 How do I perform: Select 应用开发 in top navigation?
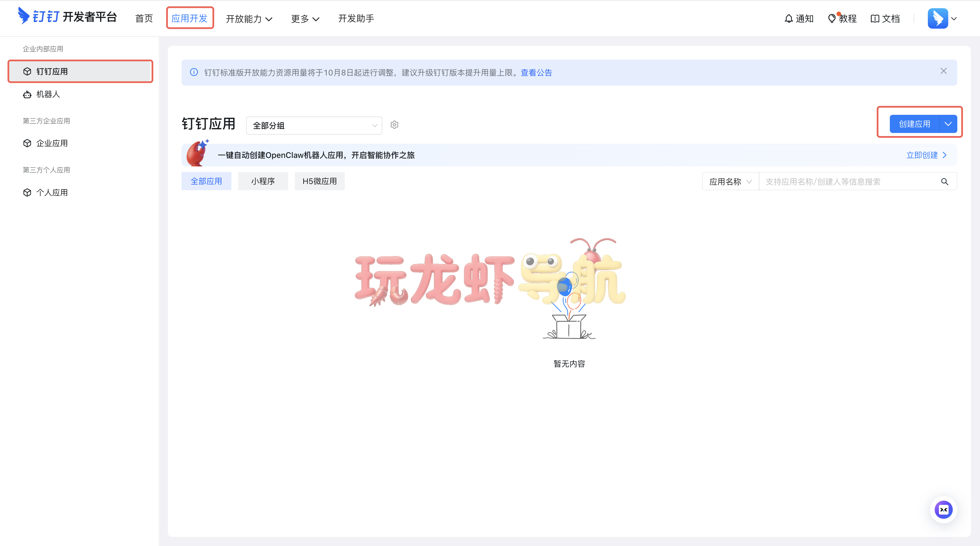189,18
